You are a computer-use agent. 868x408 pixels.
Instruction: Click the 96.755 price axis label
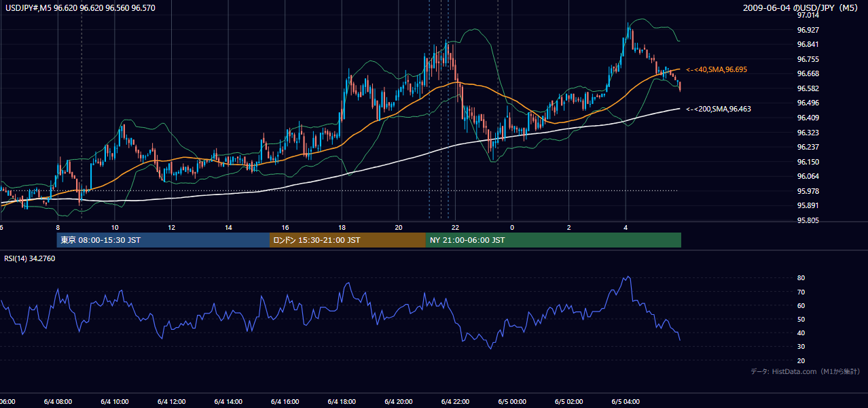click(x=808, y=59)
